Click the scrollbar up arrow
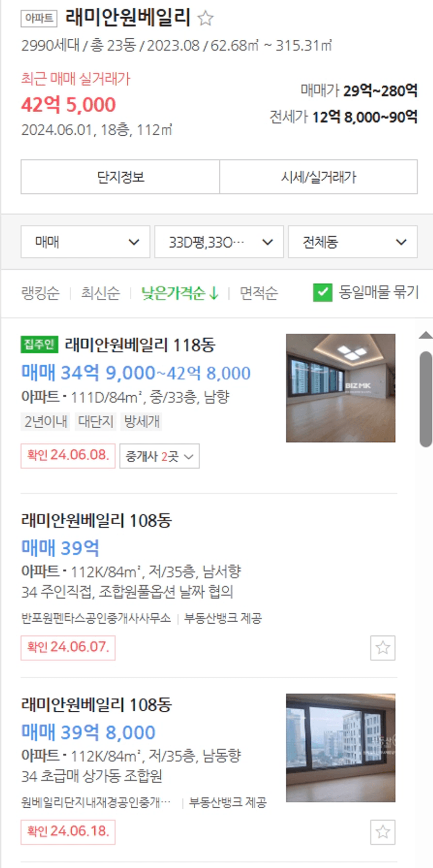433x868 pixels. point(426,335)
